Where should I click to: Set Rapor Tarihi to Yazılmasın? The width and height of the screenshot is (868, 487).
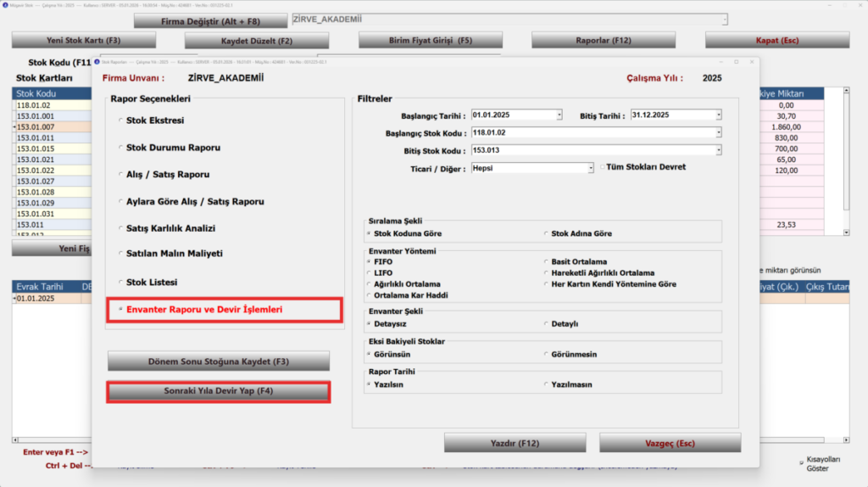coord(569,384)
